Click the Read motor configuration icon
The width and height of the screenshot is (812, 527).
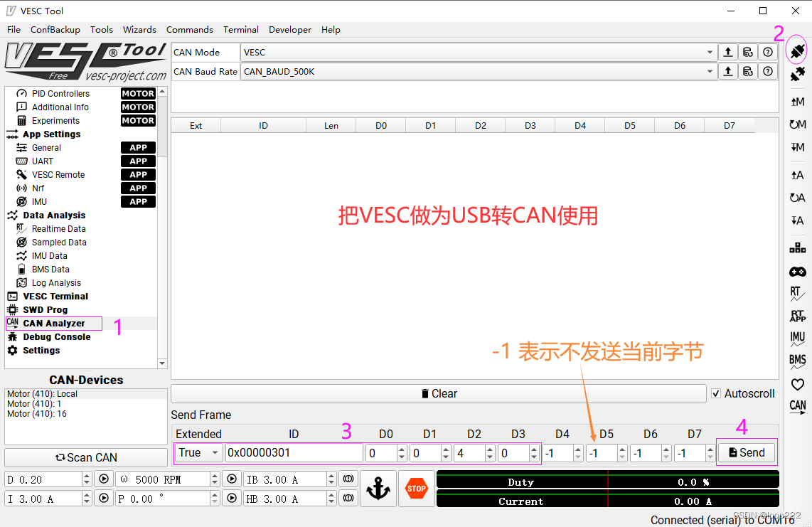pos(798,102)
